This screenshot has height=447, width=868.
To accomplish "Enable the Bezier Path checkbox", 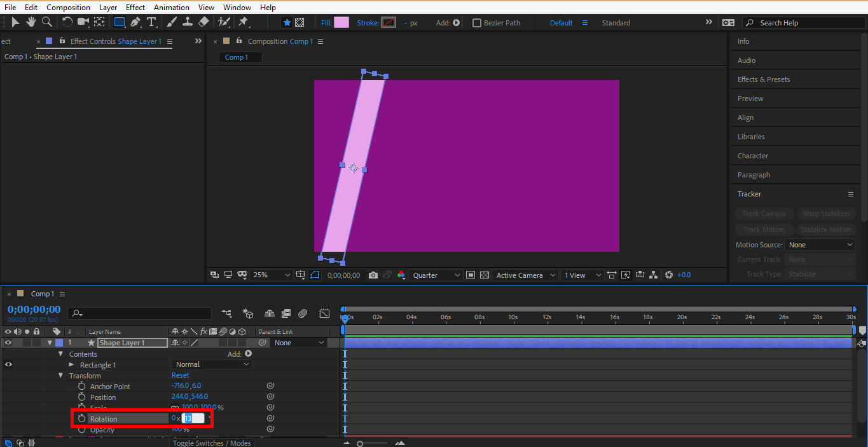I will click(x=477, y=23).
